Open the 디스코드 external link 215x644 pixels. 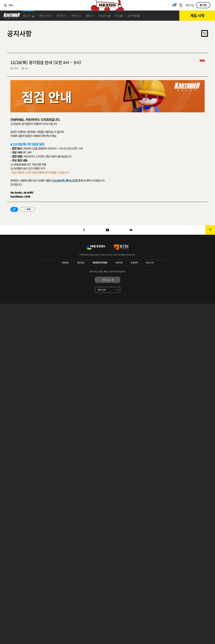click(104, 16)
